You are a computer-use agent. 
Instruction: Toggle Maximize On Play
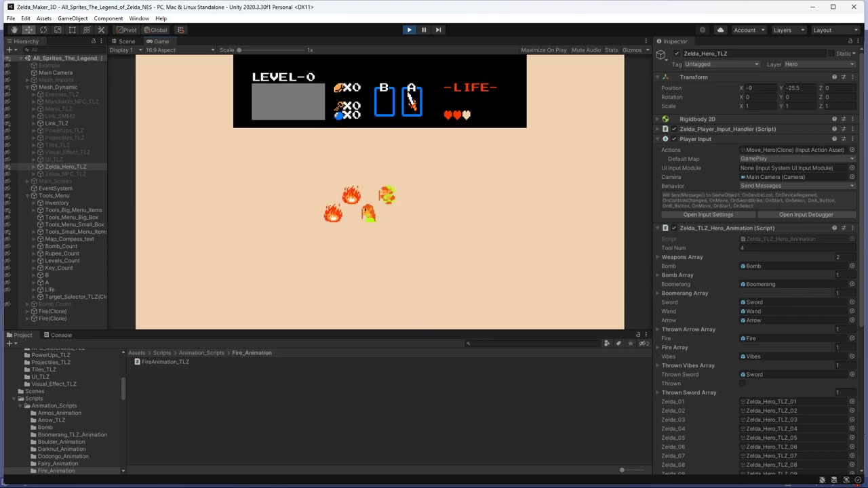tap(544, 50)
